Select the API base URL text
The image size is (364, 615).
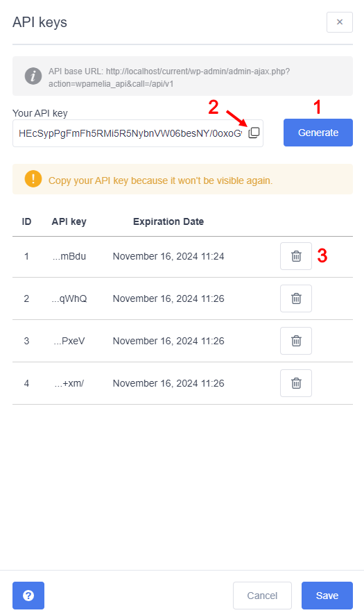(x=169, y=78)
